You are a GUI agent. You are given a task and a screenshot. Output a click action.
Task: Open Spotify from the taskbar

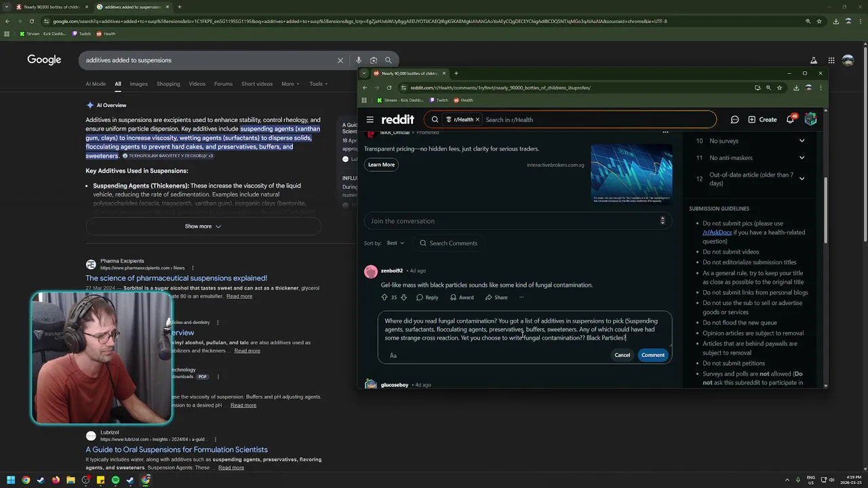[x=115, y=480]
